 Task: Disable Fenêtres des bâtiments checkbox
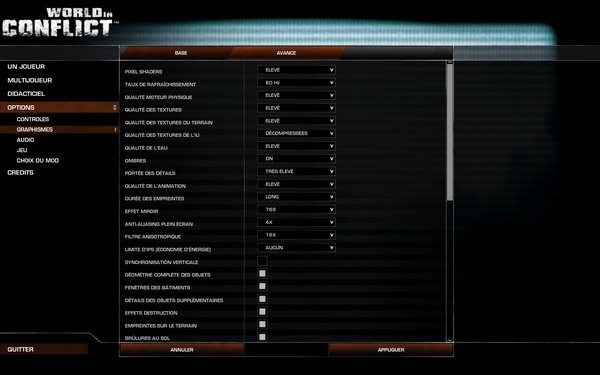[x=262, y=286]
